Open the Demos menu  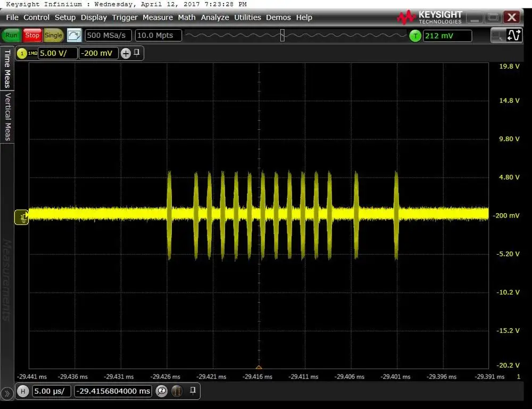tap(278, 18)
